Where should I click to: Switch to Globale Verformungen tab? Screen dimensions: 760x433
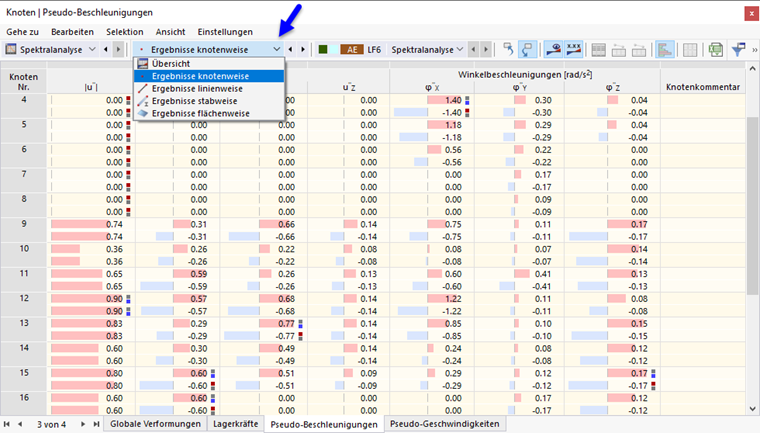pyautogui.click(x=155, y=424)
